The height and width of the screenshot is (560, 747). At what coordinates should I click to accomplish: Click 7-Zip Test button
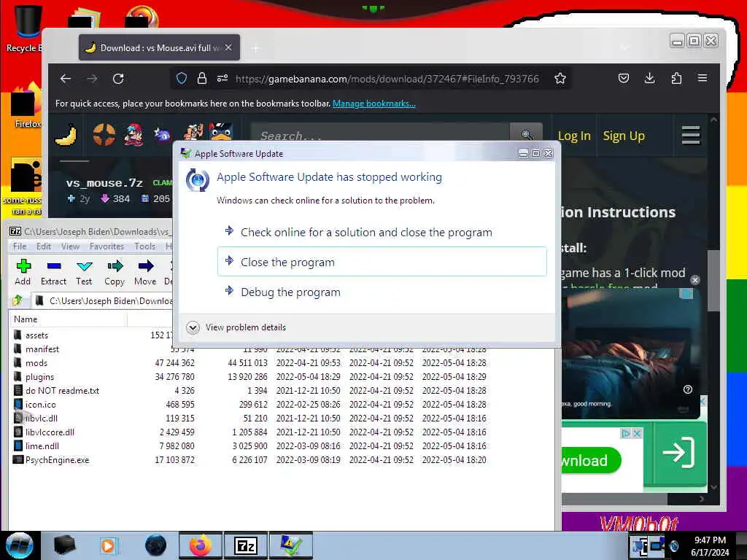(84, 273)
